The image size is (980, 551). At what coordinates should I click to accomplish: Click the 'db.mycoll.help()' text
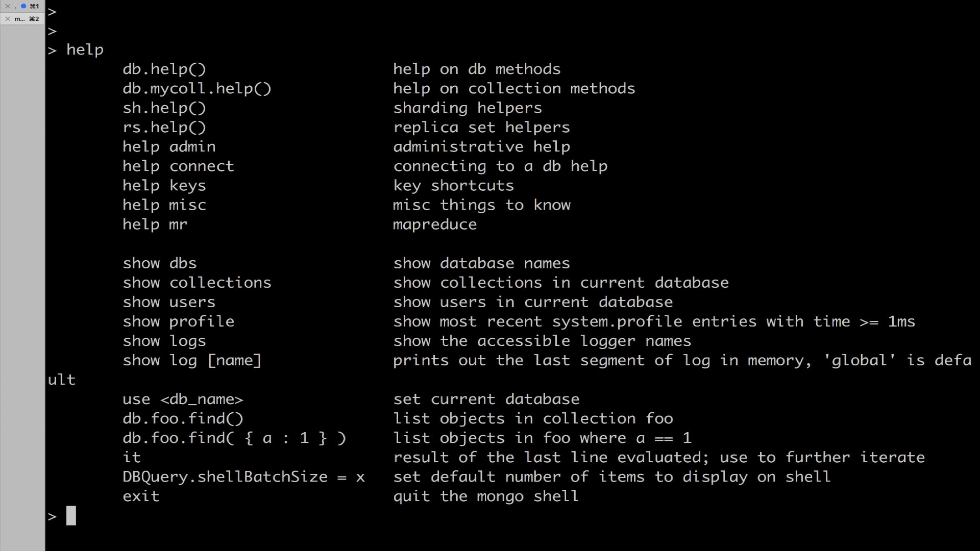pos(197,89)
